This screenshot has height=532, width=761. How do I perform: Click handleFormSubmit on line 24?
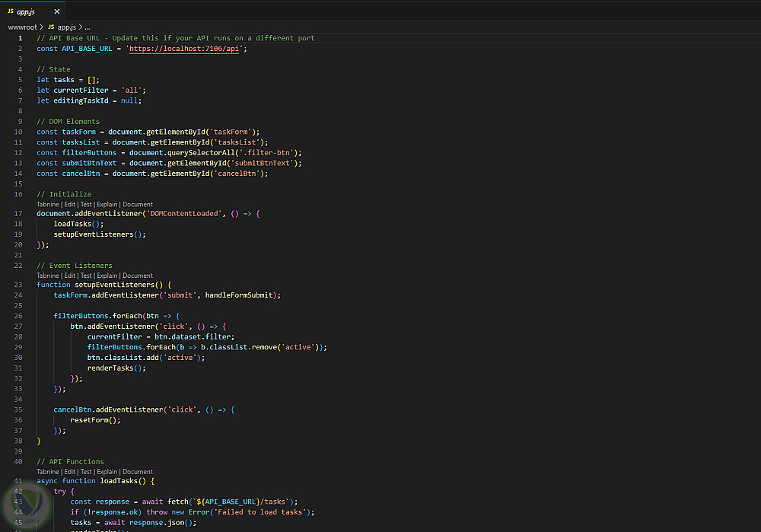(239, 295)
